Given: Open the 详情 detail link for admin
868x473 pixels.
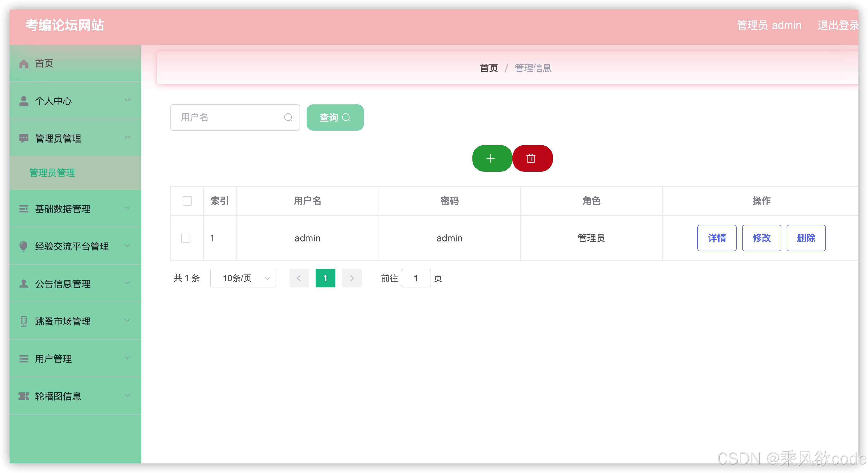Looking at the screenshot, I should point(717,238).
